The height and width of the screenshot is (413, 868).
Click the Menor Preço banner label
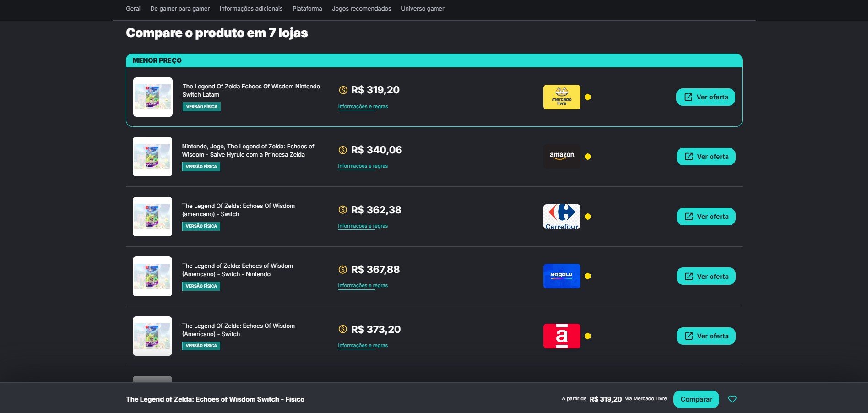tap(157, 60)
